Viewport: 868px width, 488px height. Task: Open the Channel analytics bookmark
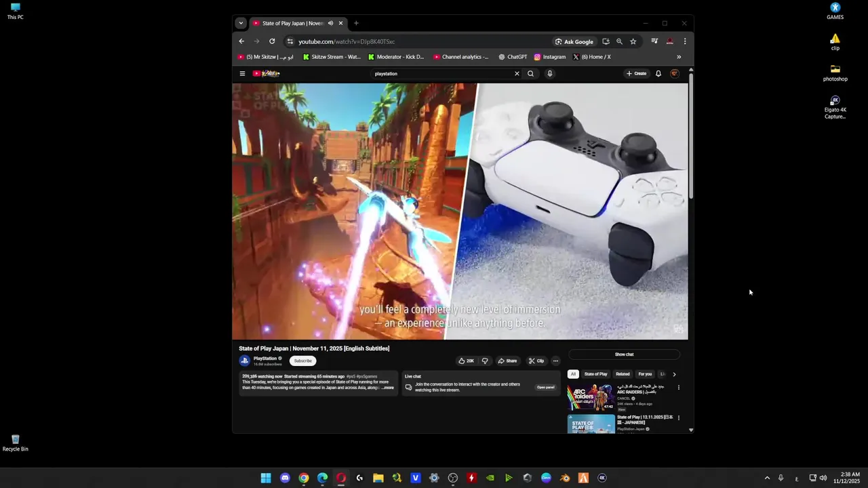pyautogui.click(x=461, y=57)
